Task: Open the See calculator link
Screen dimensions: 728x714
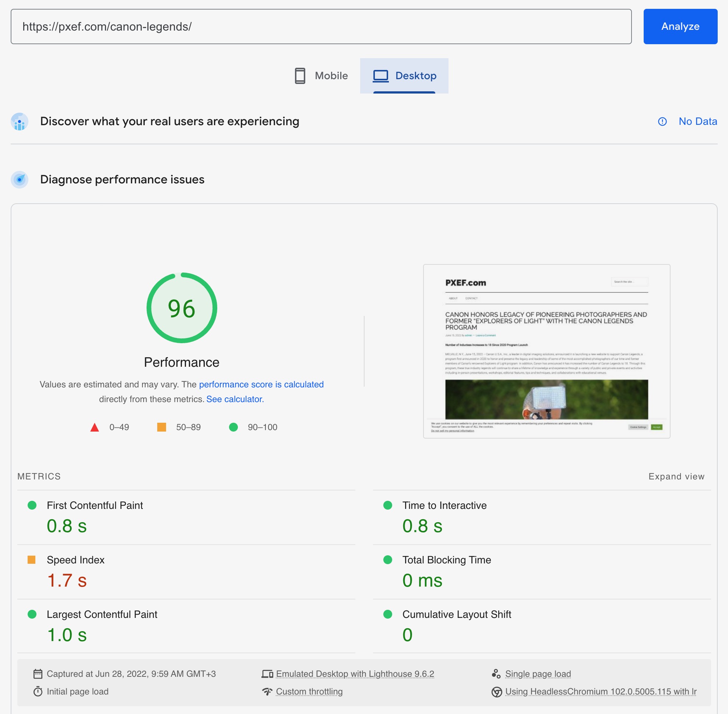Action: [235, 399]
